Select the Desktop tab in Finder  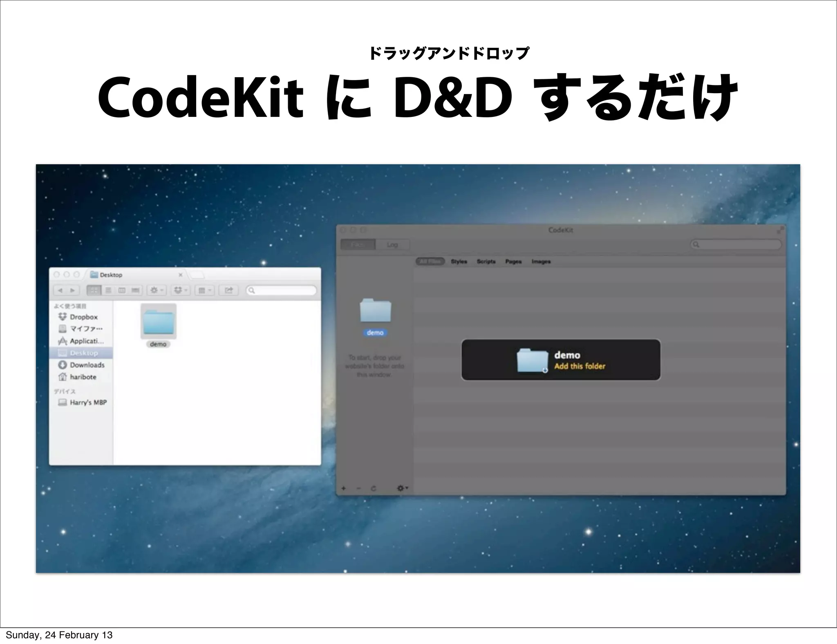[x=135, y=275]
